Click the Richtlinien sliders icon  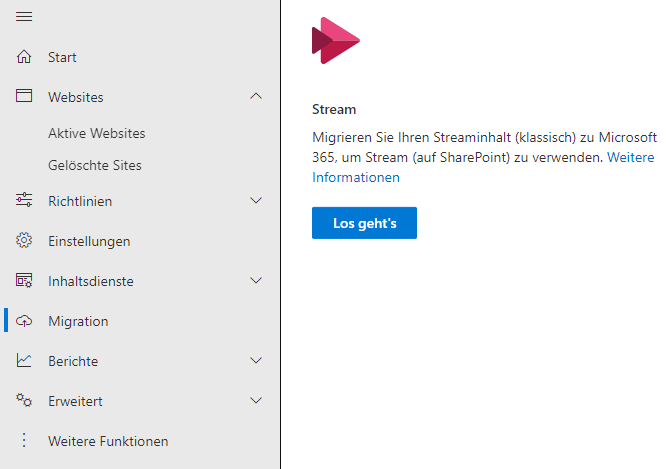(x=24, y=200)
